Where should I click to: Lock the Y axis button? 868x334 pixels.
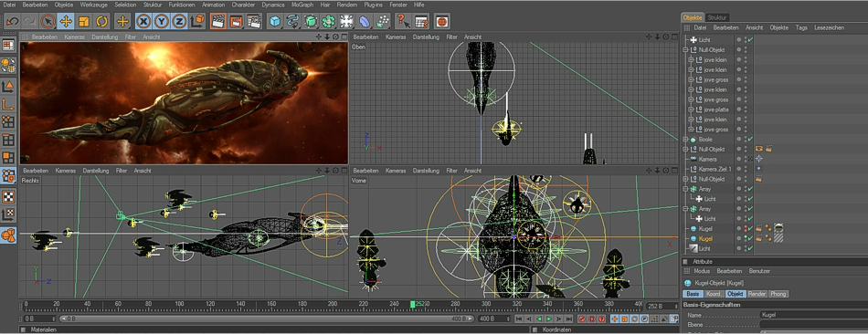[161, 22]
